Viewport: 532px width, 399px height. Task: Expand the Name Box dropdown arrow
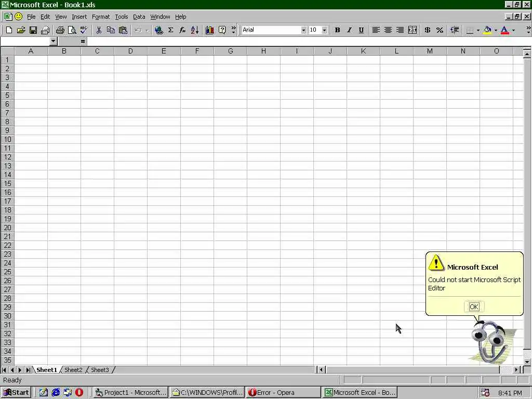click(x=54, y=42)
